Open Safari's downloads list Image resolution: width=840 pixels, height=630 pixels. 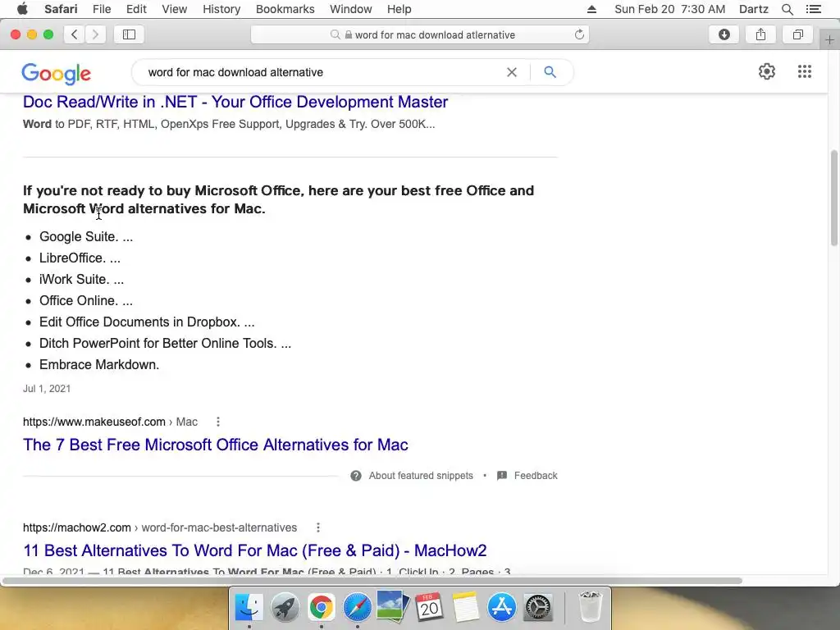point(724,34)
